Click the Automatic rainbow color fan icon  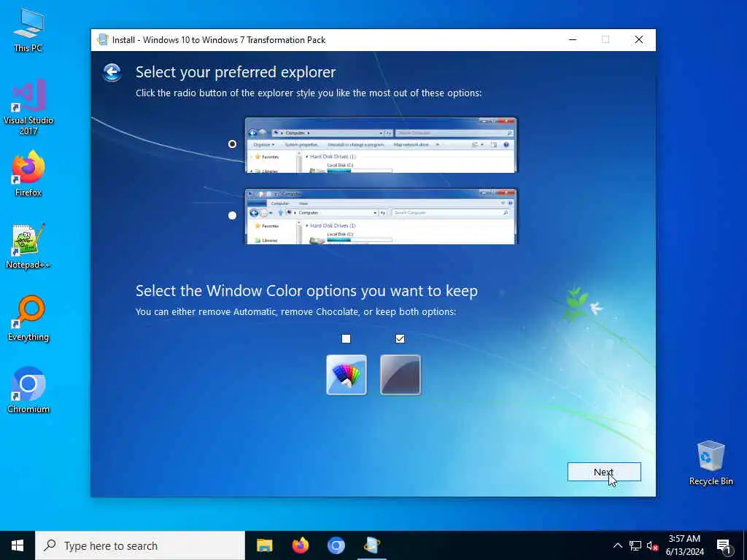click(347, 375)
